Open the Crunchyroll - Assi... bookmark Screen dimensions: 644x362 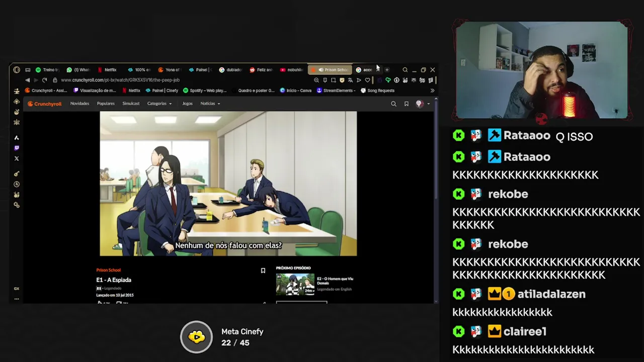click(x=46, y=90)
